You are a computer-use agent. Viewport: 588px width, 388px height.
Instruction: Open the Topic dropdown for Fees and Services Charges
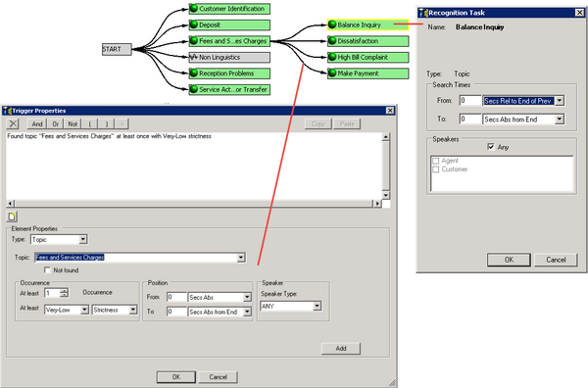pyautogui.click(x=241, y=258)
